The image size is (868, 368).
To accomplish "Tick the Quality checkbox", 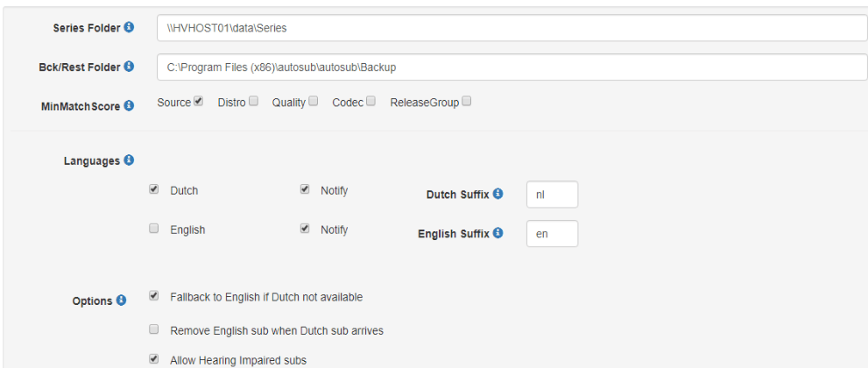I will (313, 102).
